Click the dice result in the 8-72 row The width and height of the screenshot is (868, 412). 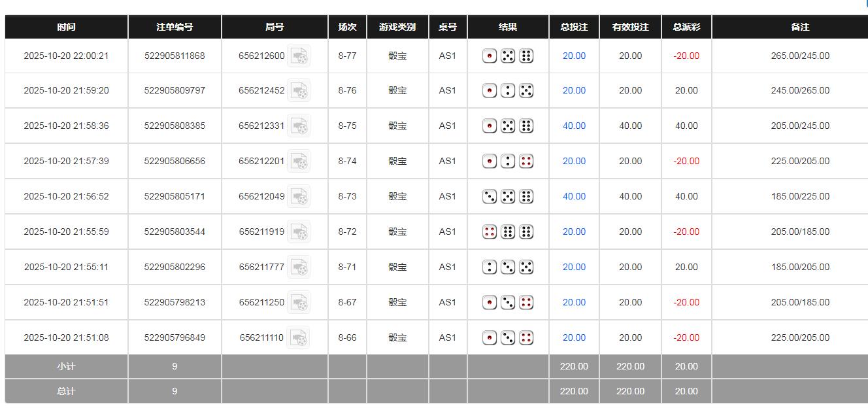(508, 232)
